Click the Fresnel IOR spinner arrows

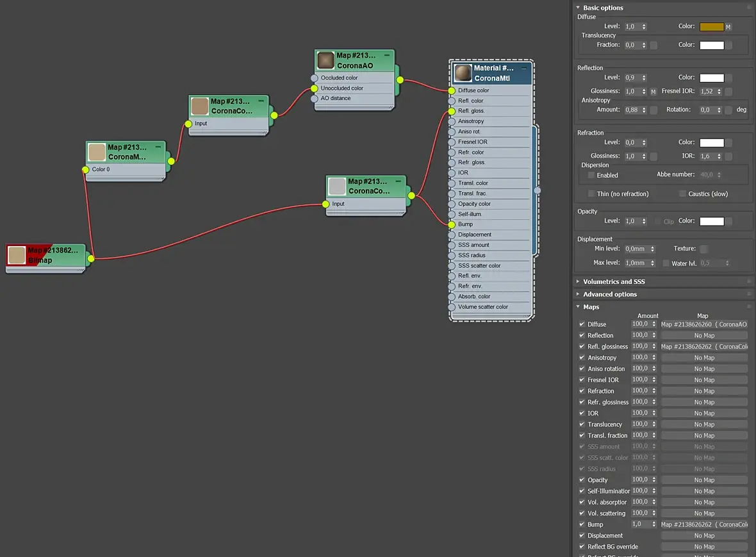coord(719,92)
